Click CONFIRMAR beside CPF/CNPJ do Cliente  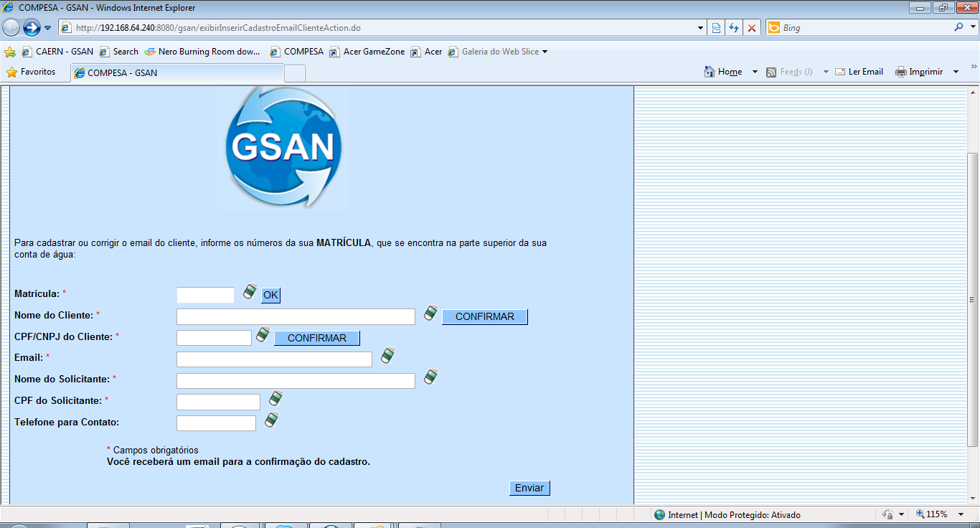coord(317,338)
